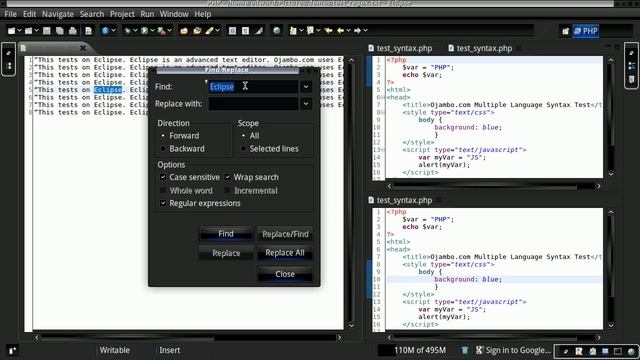This screenshot has width=640, height=360.
Task: Click the Save toolbar icon
Action: pos(47,31)
